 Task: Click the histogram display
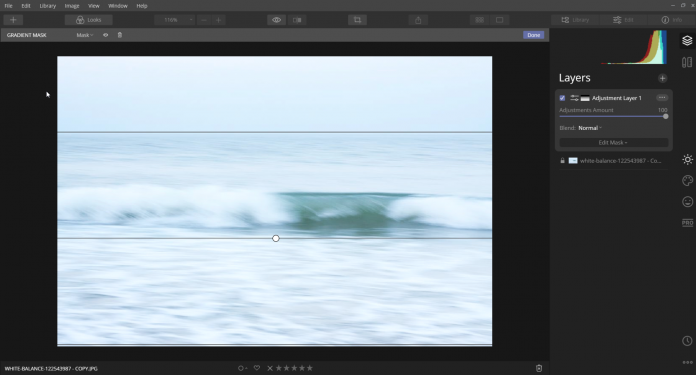(x=633, y=47)
